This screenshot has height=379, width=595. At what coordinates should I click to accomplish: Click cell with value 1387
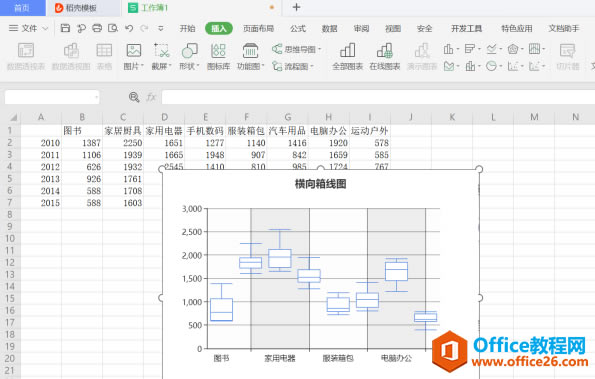coord(82,143)
